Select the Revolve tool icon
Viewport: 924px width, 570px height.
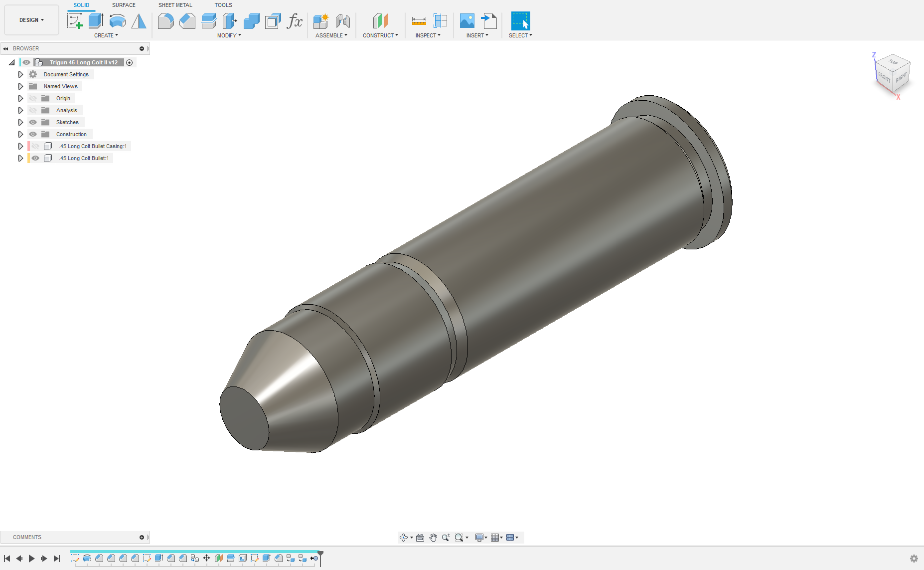pos(117,21)
